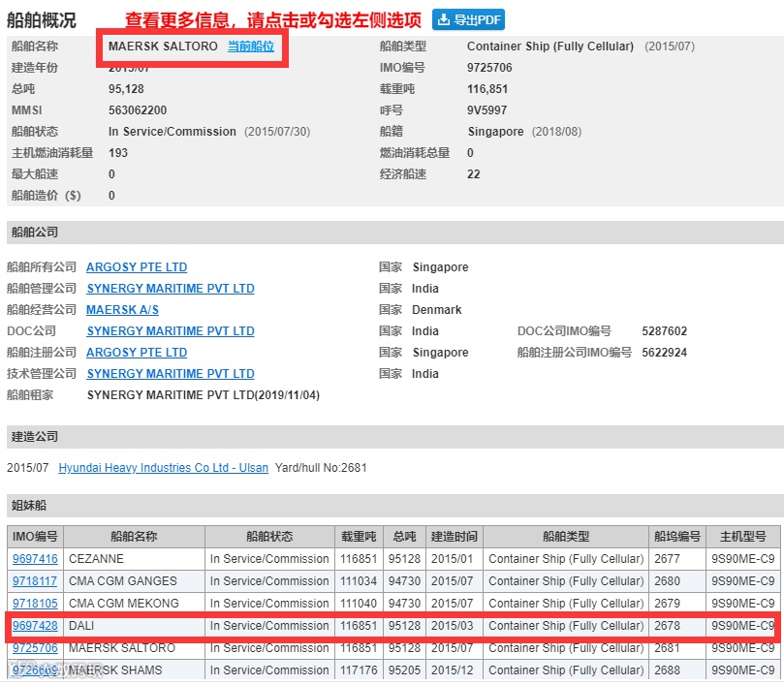Open IMO link 9725706 for MAERSK SALTORO
Screen dimensions: 784x685
35,648
